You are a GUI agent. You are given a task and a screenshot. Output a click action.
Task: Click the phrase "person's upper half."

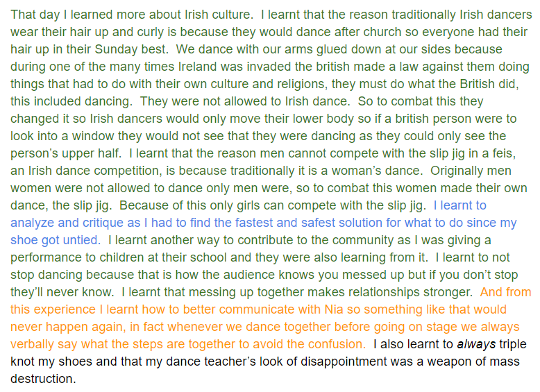66,153
